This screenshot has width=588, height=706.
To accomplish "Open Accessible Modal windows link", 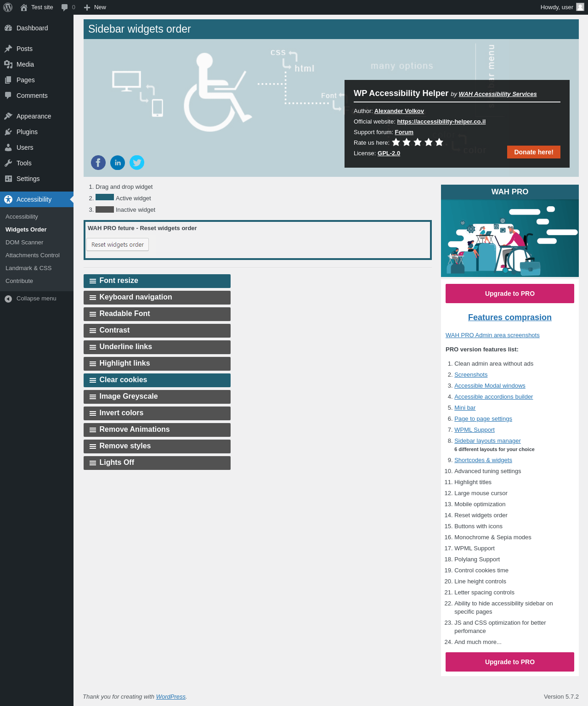I will 490,386.
